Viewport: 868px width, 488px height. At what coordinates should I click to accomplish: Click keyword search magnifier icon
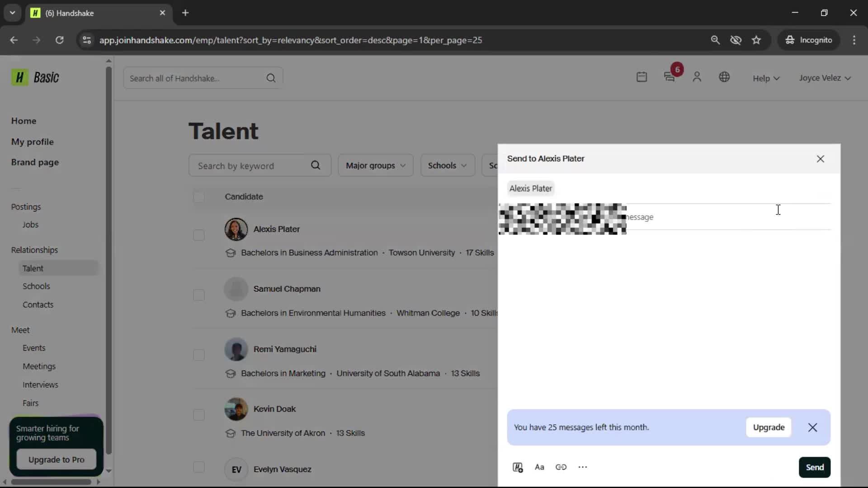coord(316,165)
